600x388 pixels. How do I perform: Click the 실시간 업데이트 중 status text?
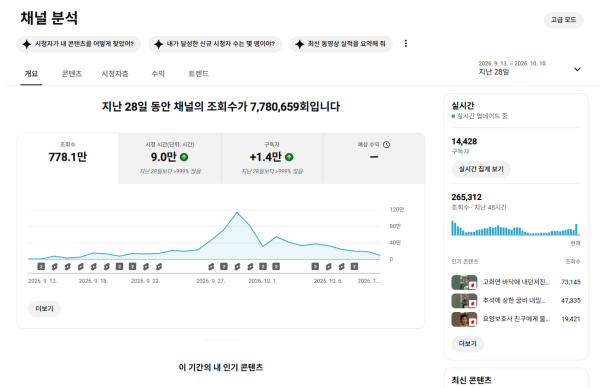[x=482, y=116]
